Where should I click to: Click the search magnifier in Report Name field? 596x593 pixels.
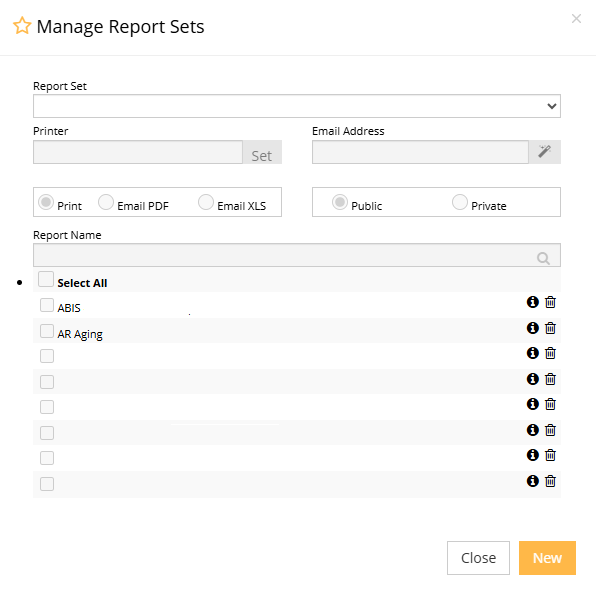tap(543, 258)
